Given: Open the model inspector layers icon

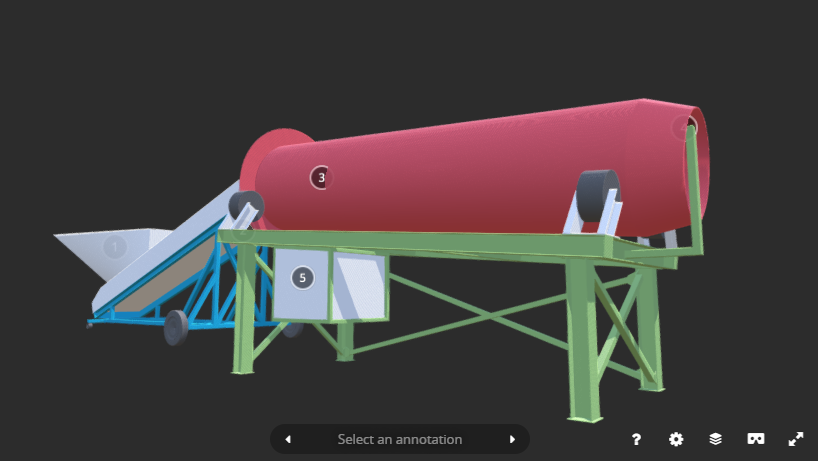Looking at the screenshot, I should [716, 439].
